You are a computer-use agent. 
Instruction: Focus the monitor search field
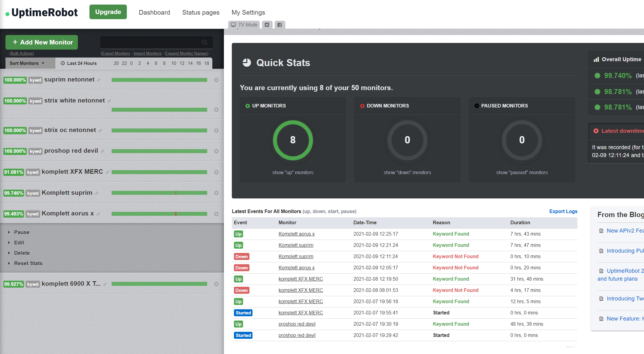pos(156,42)
